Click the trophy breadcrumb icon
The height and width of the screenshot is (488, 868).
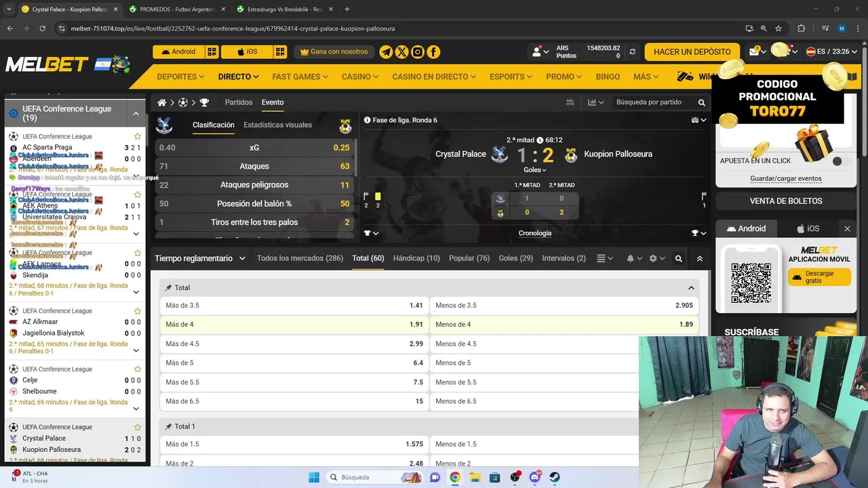pos(204,102)
